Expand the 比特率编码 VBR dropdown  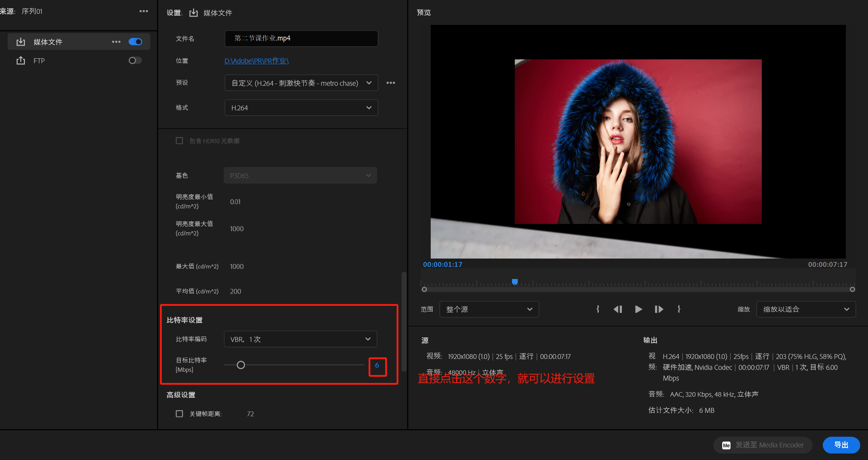click(x=300, y=339)
